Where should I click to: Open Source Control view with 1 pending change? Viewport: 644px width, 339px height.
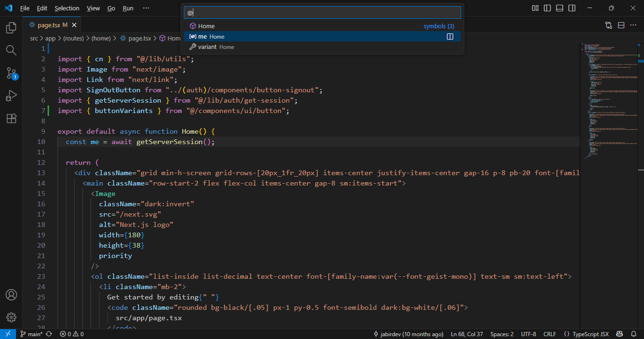(11, 73)
